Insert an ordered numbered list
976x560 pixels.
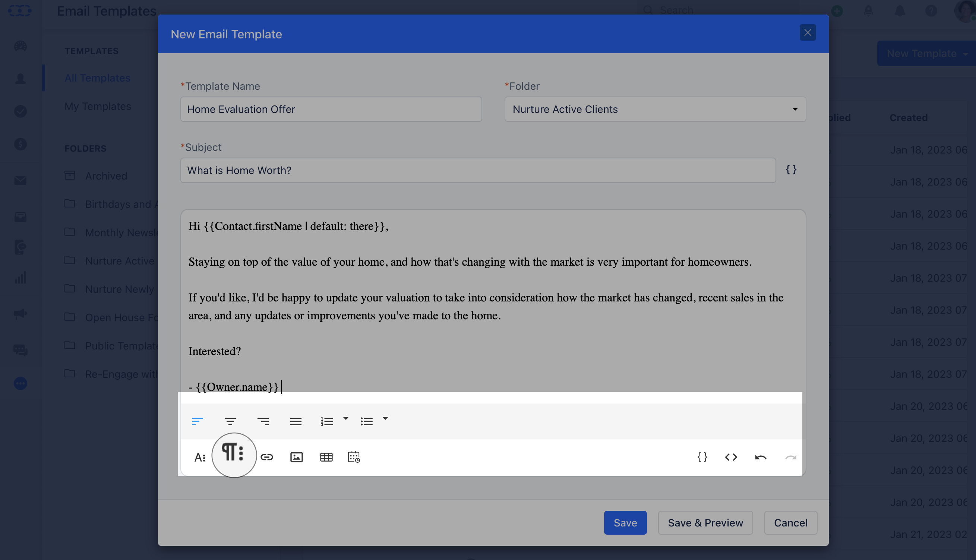coord(327,421)
